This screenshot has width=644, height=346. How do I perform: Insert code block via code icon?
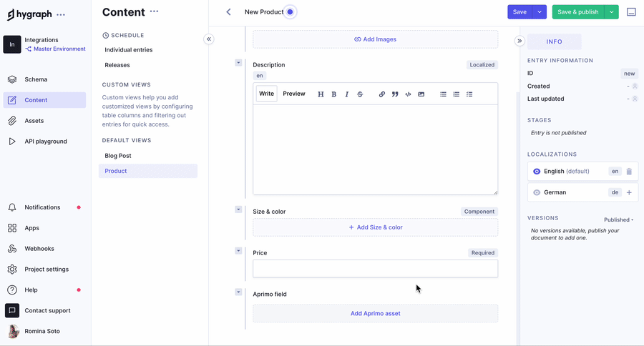pyautogui.click(x=408, y=94)
